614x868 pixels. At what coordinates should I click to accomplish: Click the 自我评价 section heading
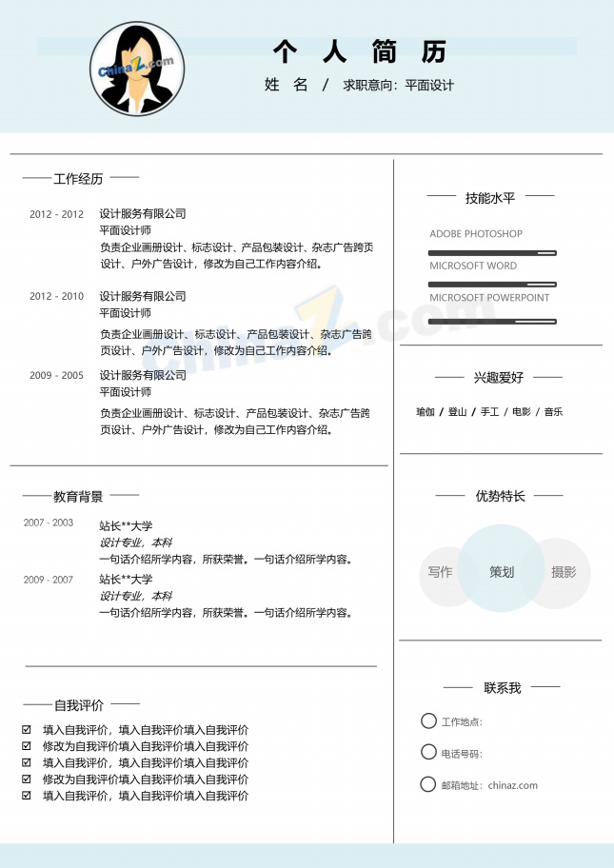pos(79,705)
